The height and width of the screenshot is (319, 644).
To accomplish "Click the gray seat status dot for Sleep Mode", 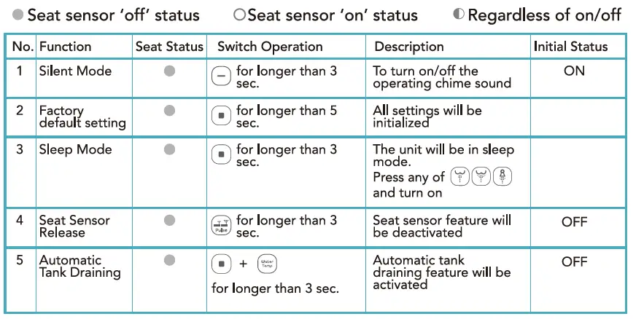I will 169,149.
